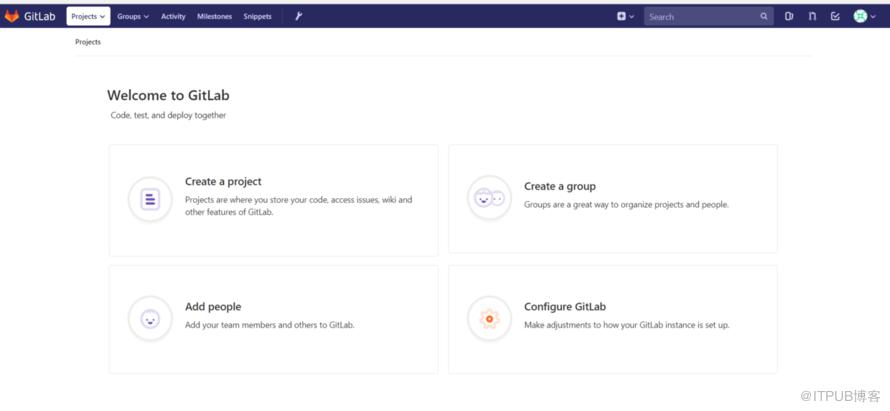Open the Issues icon in navbar

789,16
